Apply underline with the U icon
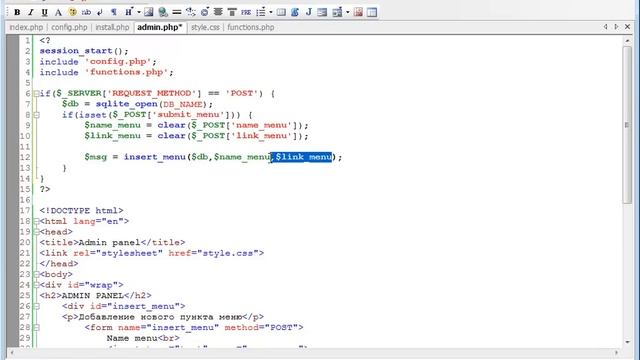This screenshot has height=360, width=640. point(44,12)
